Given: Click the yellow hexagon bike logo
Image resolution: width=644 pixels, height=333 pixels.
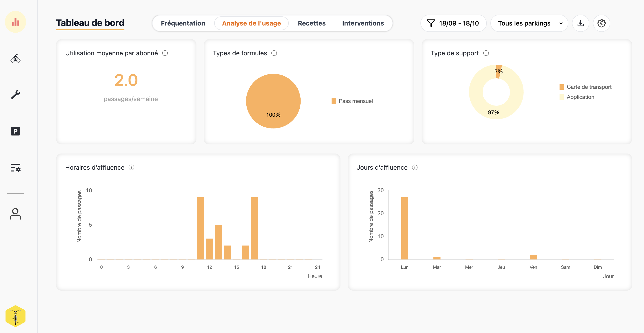Looking at the screenshot, I should [x=15, y=316].
